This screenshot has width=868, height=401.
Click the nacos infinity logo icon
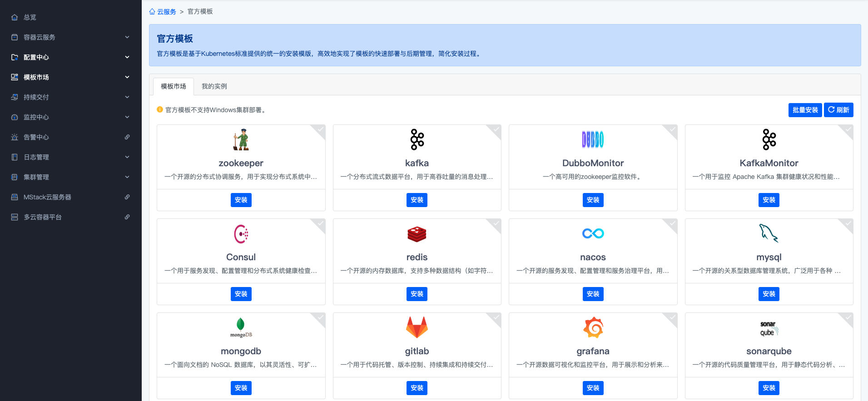pos(593,233)
